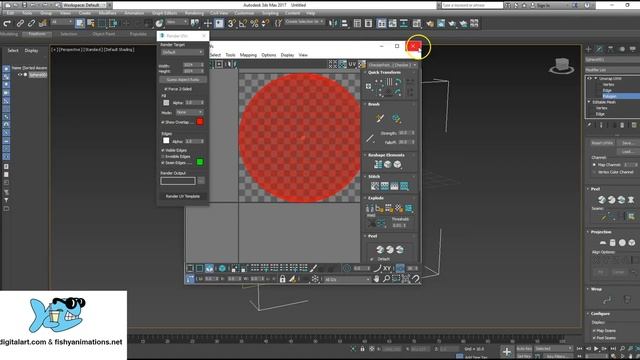This screenshot has height=360, width=640.
Task: Click the checker pattern display icon in UV editor
Action: (362, 64)
